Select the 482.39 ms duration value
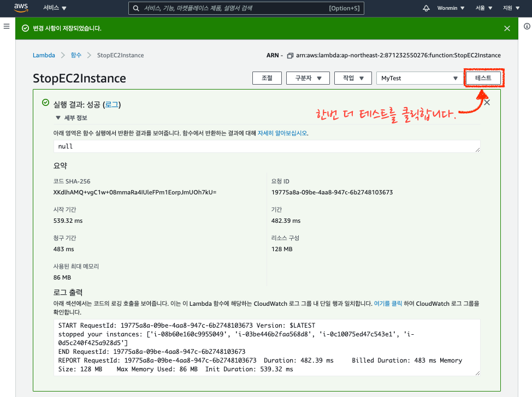Screen dimensions: 532x397 click(286, 221)
